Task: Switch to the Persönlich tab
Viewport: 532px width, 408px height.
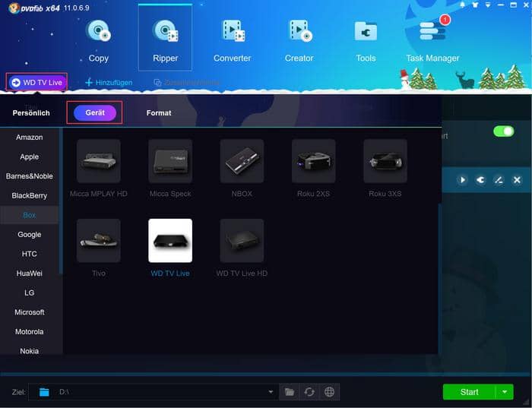Action: click(31, 113)
